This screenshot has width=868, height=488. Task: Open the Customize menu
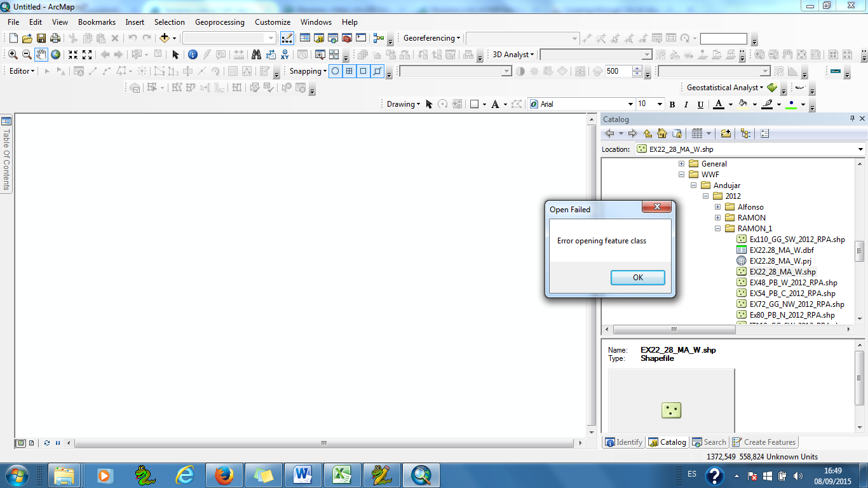pyautogui.click(x=273, y=22)
